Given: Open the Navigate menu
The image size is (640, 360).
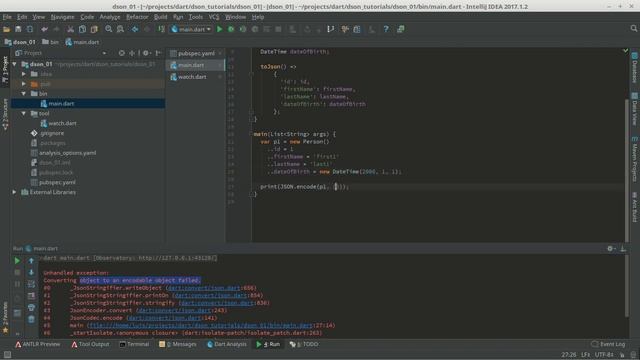Looking at the screenshot, I should click(62, 17).
